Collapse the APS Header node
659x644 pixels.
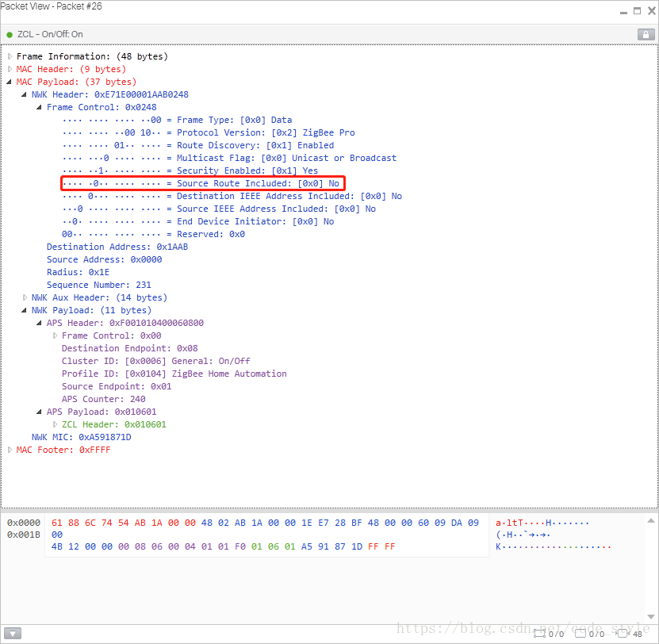[x=40, y=323]
